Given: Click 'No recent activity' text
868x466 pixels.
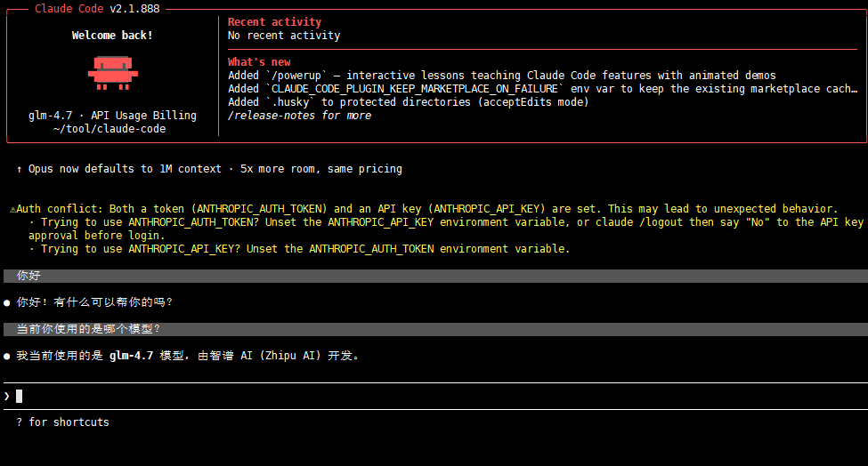Looking at the screenshot, I should (x=284, y=36).
